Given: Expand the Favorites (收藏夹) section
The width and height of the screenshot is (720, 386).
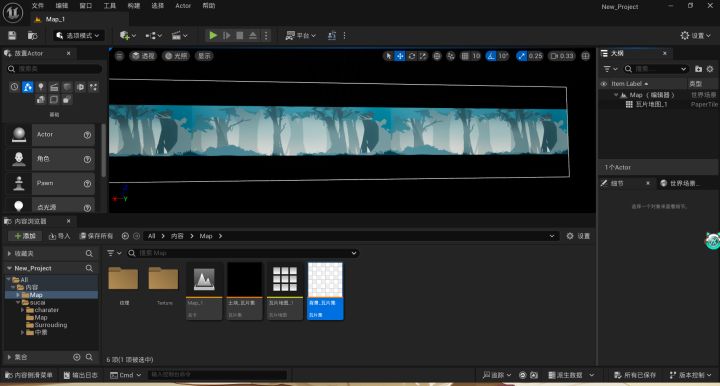Looking at the screenshot, I should [9, 253].
